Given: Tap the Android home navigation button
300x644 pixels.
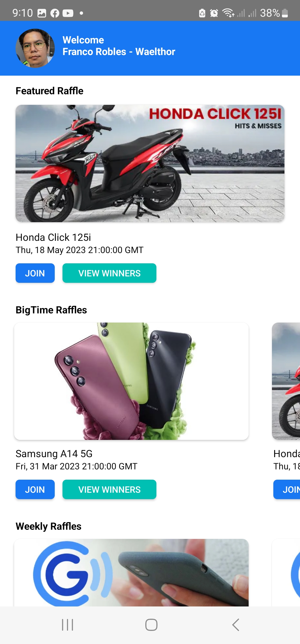Looking at the screenshot, I should pos(151,625).
